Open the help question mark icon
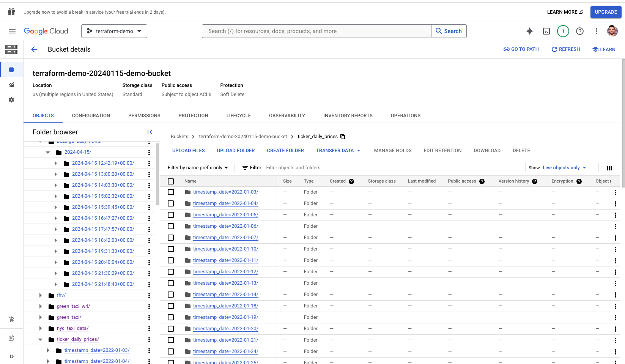 coord(580,31)
